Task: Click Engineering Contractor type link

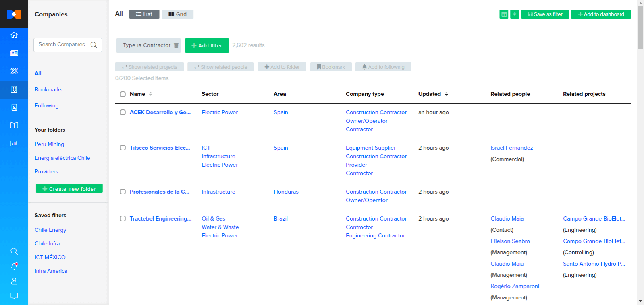Action: [x=375, y=235]
